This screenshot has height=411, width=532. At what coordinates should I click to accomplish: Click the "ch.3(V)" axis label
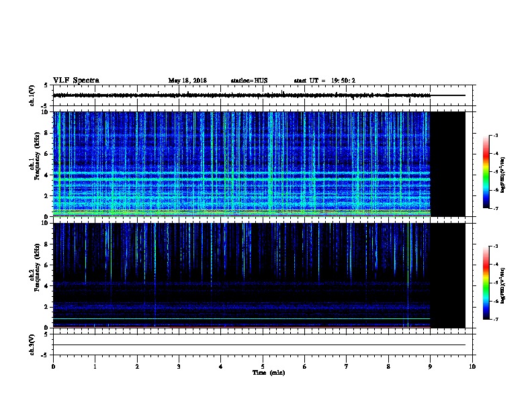coord(32,345)
